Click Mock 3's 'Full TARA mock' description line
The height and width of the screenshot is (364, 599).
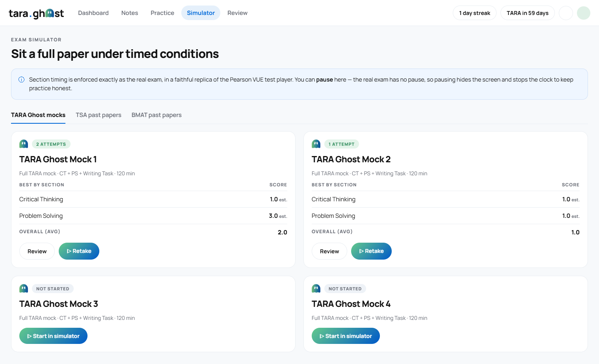pos(77,318)
